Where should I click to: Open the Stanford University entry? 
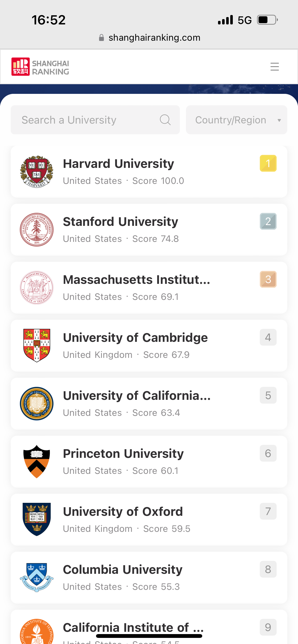pos(120,222)
